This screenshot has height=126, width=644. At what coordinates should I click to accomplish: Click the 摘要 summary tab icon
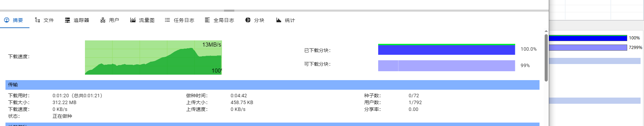click(x=7, y=20)
